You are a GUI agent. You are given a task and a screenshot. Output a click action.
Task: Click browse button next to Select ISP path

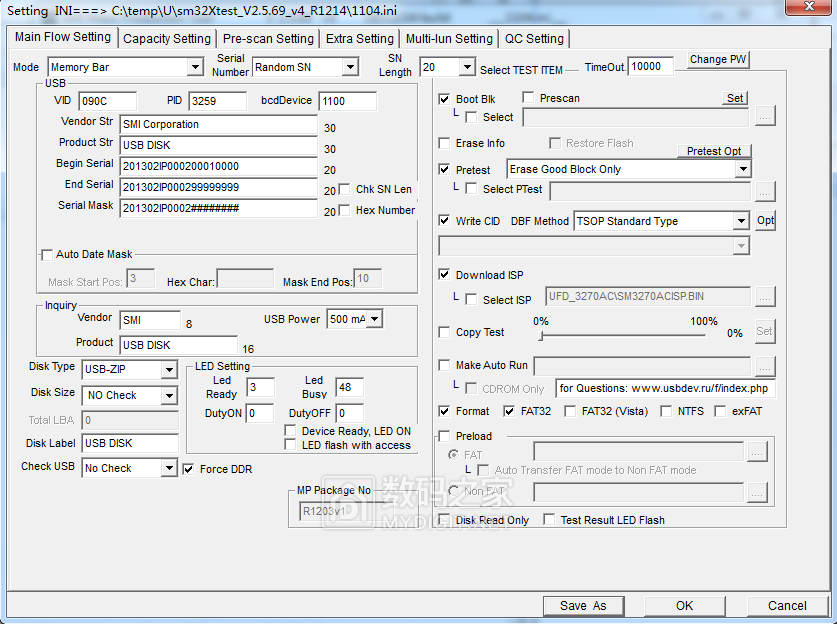coord(764,297)
